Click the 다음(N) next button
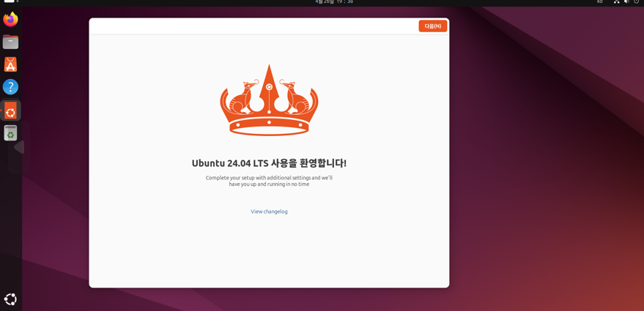 (433, 26)
